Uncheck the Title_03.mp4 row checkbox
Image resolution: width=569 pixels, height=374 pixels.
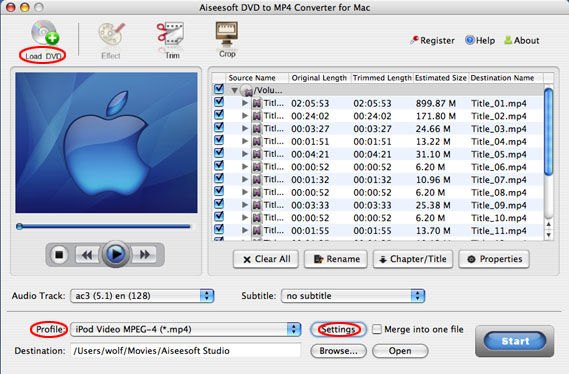(219, 127)
